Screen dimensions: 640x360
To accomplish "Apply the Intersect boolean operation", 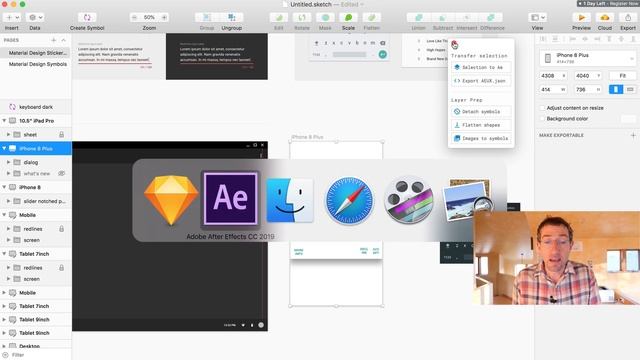I will [x=467, y=18].
